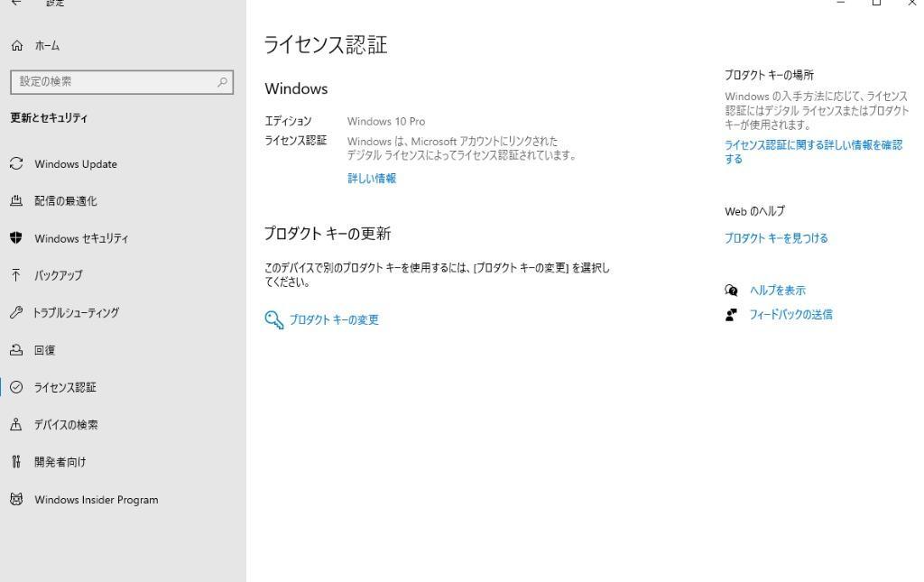The width and height of the screenshot is (924, 582).
Task: Click the 開発者向け tools icon
Action: pyautogui.click(x=16, y=462)
